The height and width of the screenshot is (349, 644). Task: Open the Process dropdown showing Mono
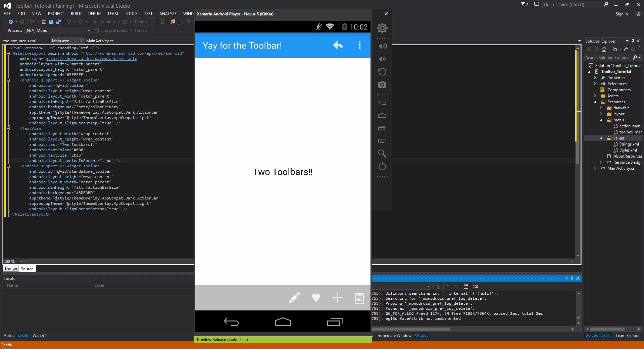click(58, 31)
